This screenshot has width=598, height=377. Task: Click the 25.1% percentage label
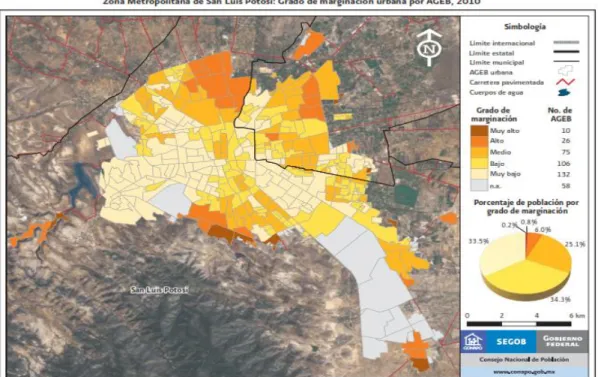pyautogui.click(x=575, y=244)
